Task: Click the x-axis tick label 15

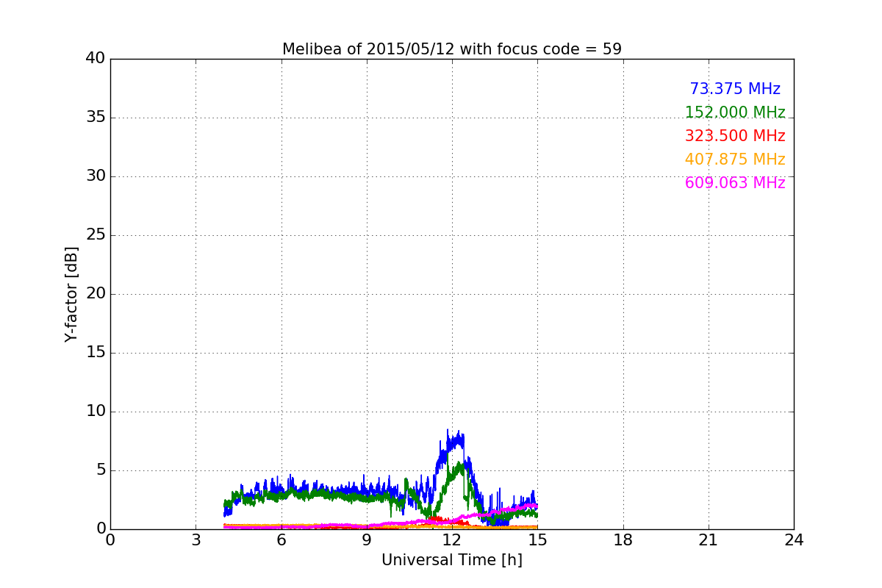Action: (x=537, y=540)
